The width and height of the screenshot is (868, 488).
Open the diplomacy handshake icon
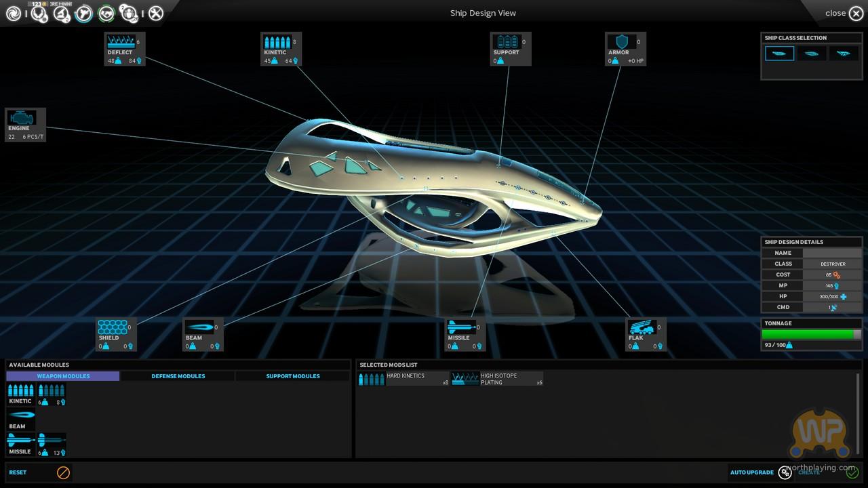[106, 14]
